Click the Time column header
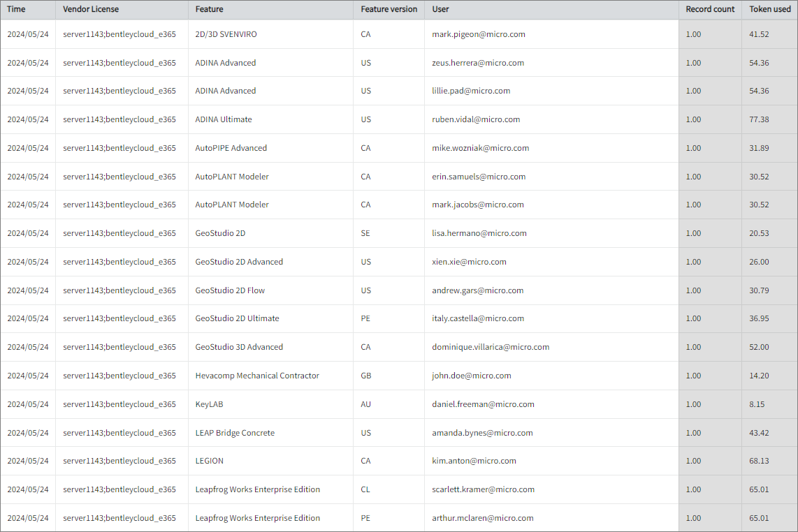This screenshot has height=532, width=798. pos(16,10)
